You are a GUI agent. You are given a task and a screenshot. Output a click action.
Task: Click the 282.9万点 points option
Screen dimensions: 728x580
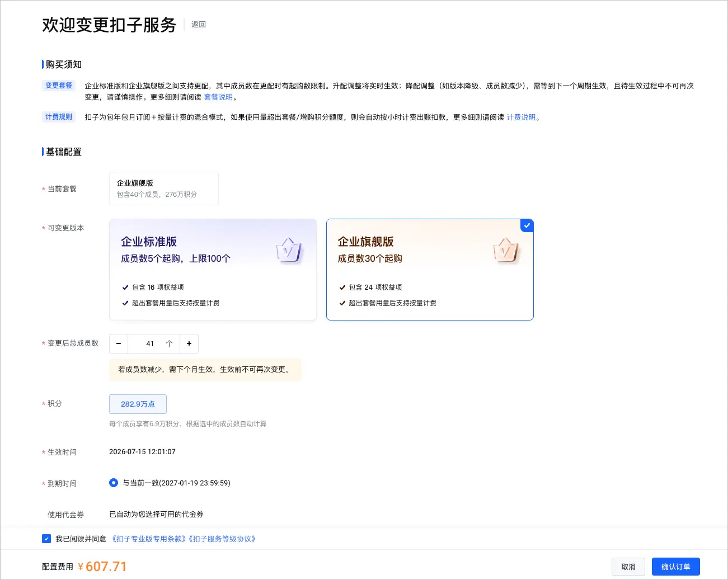(138, 404)
